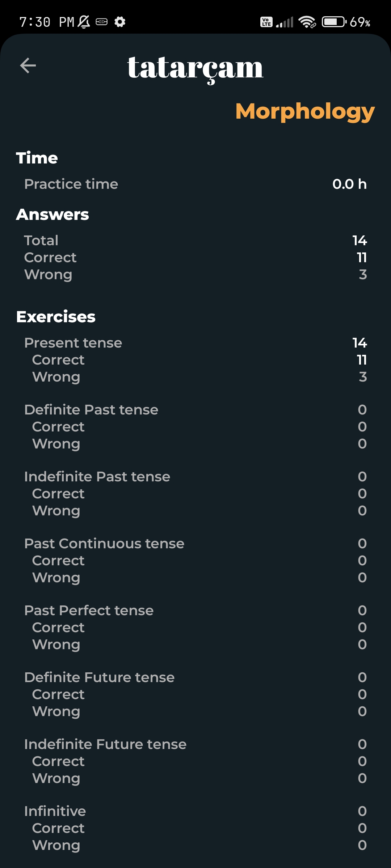Select the Morphology heading
Screen dimensions: 391x868
click(305, 111)
